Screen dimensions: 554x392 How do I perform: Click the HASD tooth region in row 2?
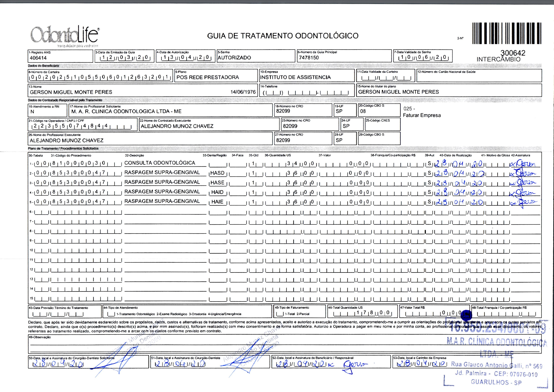tap(217, 173)
